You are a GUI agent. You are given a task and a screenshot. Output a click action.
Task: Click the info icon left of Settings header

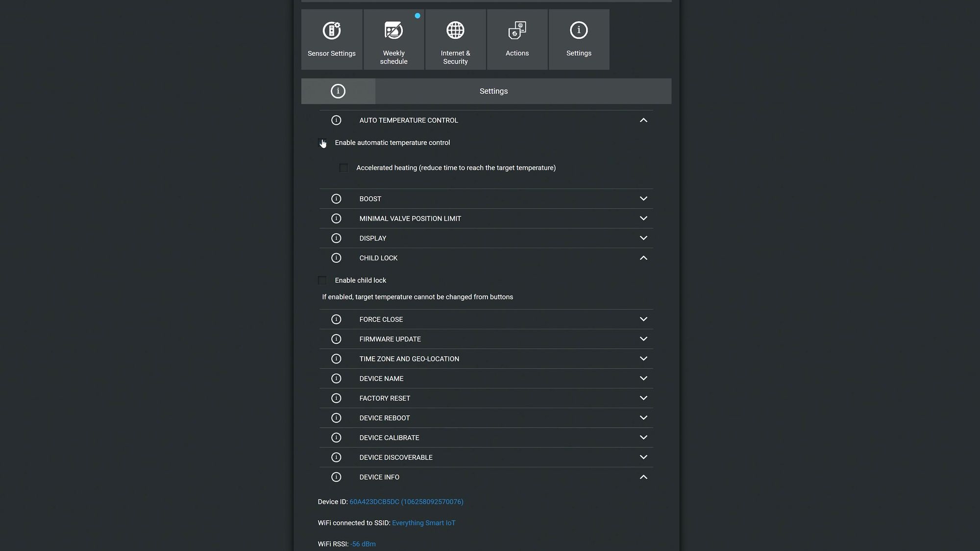[x=338, y=91]
